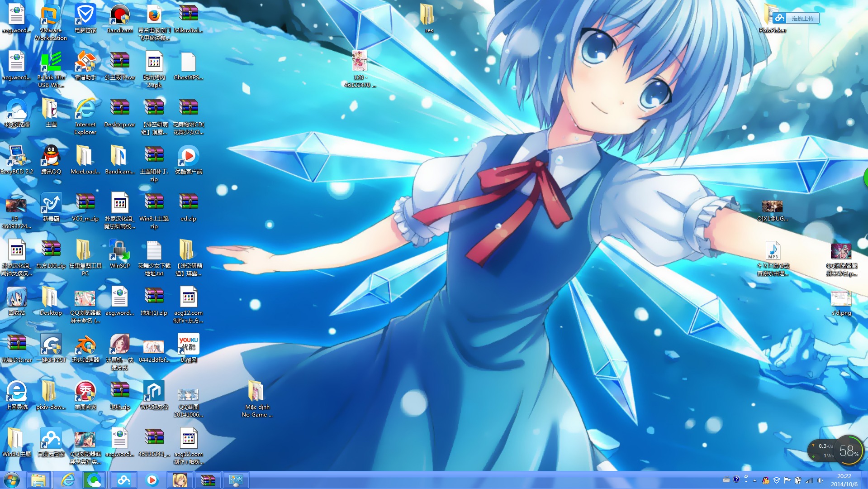Screen dimensions: 868x489
Task: Launch Baidu Cloud from the taskbar
Action: (x=124, y=479)
